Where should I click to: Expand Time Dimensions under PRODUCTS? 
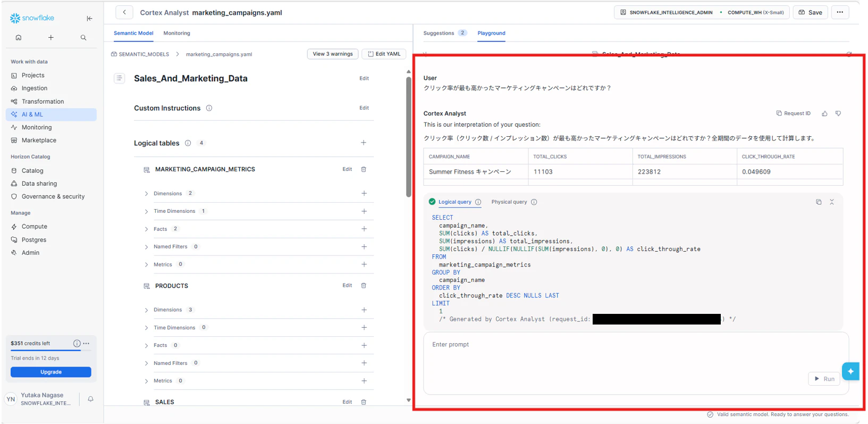pyautogui.click(x=146, y=328)
